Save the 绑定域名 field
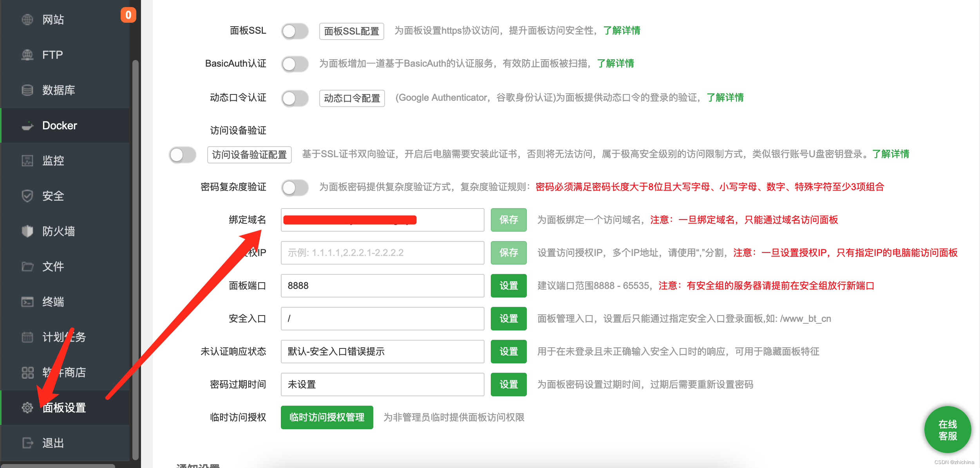This screenshot has width=980, height=468. (508, 220)
